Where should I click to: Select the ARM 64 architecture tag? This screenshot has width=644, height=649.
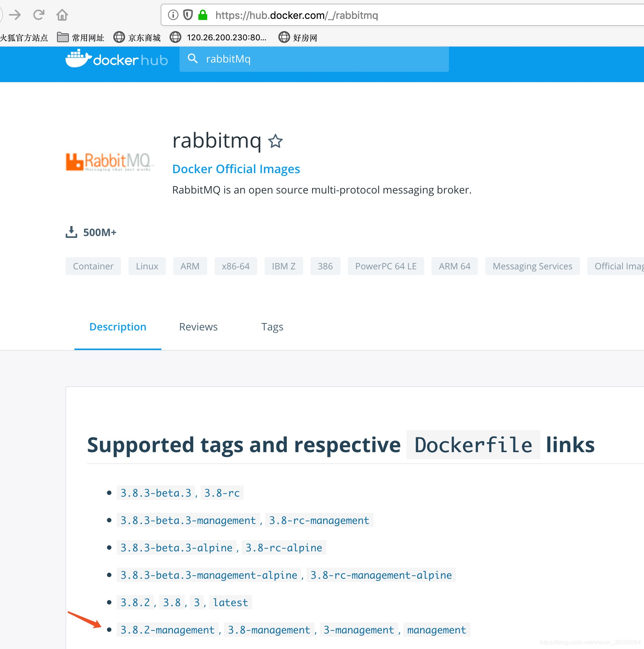455,266
